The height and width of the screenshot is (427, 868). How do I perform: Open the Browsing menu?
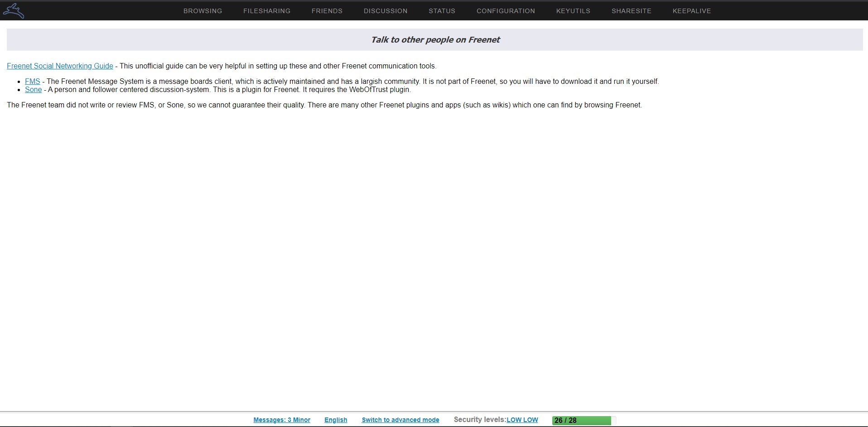click(x=203, y=11)
